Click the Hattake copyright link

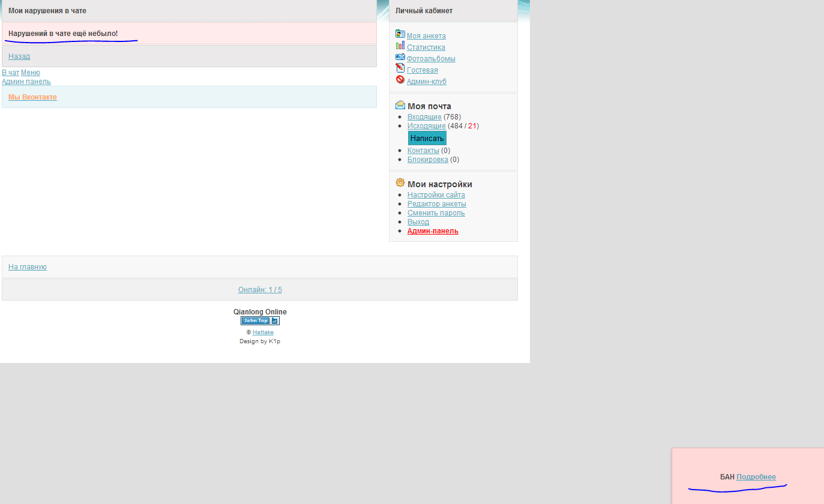click(263, 332)
